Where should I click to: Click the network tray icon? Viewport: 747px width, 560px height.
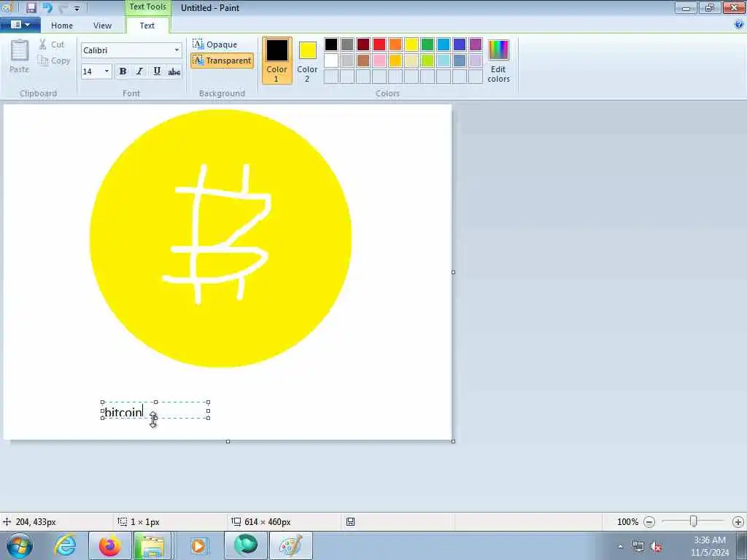pos(638,547)
